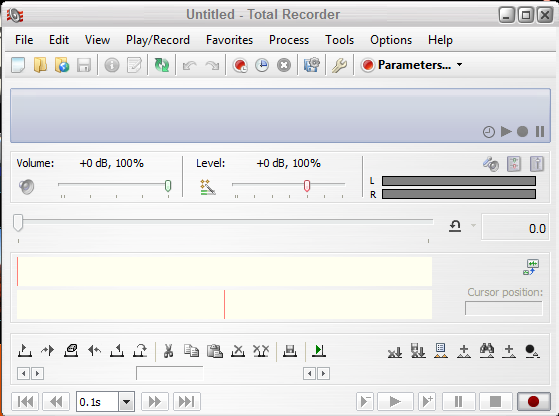Click the trim double-X icon

coord(261,351)
